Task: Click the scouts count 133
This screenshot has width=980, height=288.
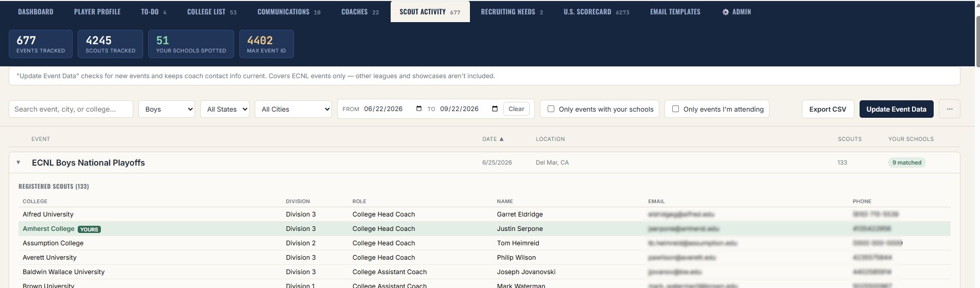Action: point(842,163)
